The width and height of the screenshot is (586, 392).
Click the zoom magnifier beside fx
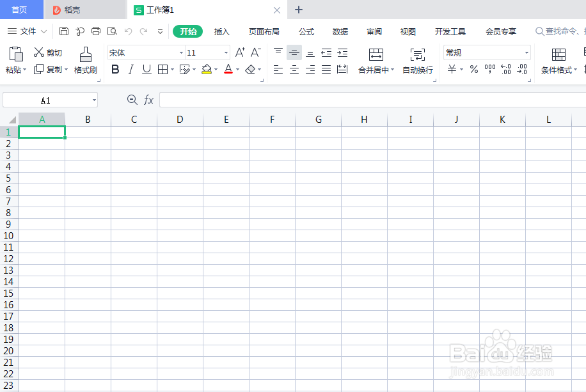(132, 100)
